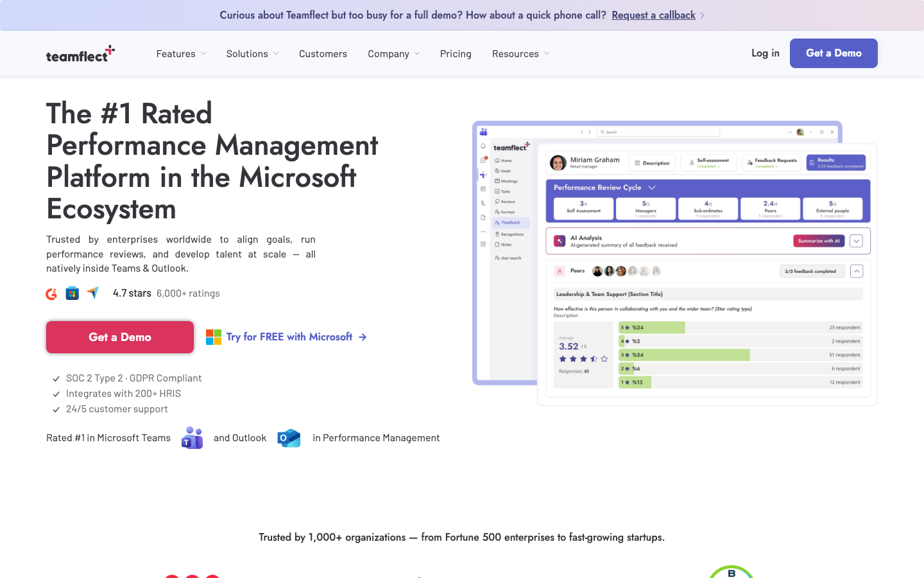Select the Results tab in product screenshot
924x578 pixels.
835,163
